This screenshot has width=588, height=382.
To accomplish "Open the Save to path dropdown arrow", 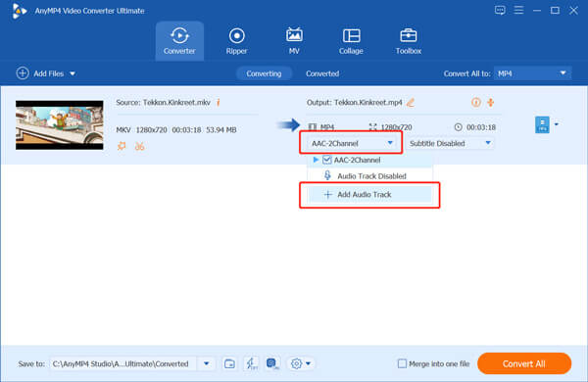I will 206,363.
